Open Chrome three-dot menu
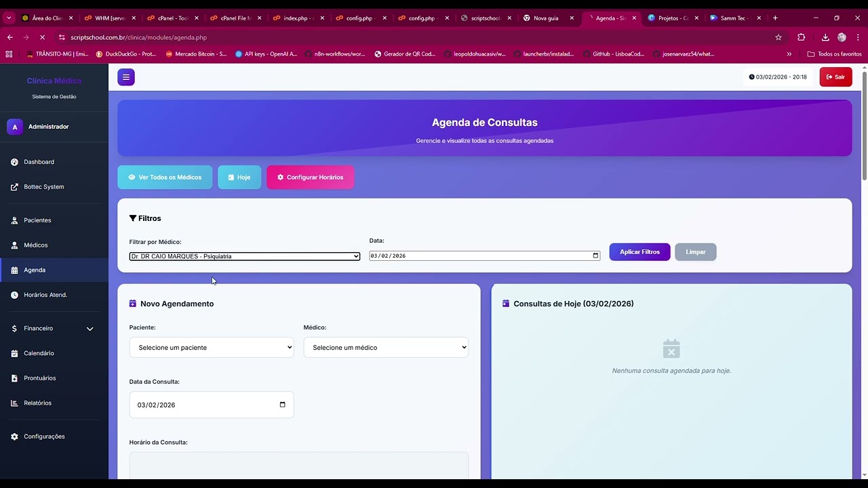The image size is (868, 488). click(857, 37)
